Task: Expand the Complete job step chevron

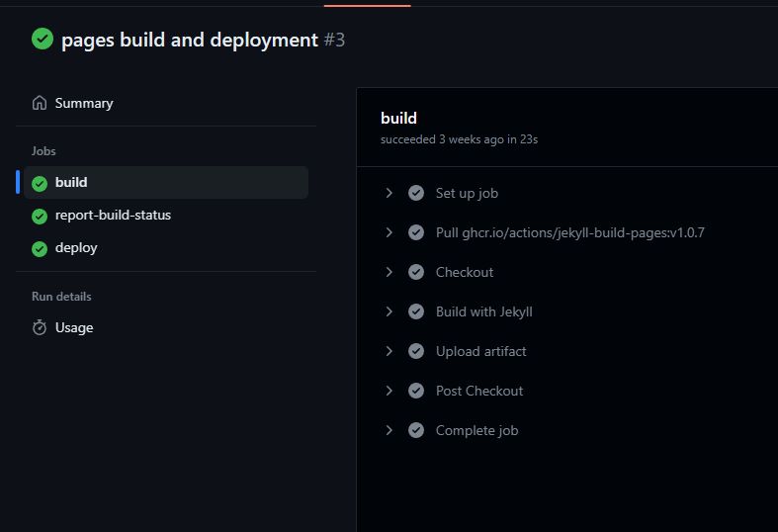Action: click(x=389, y=430)
